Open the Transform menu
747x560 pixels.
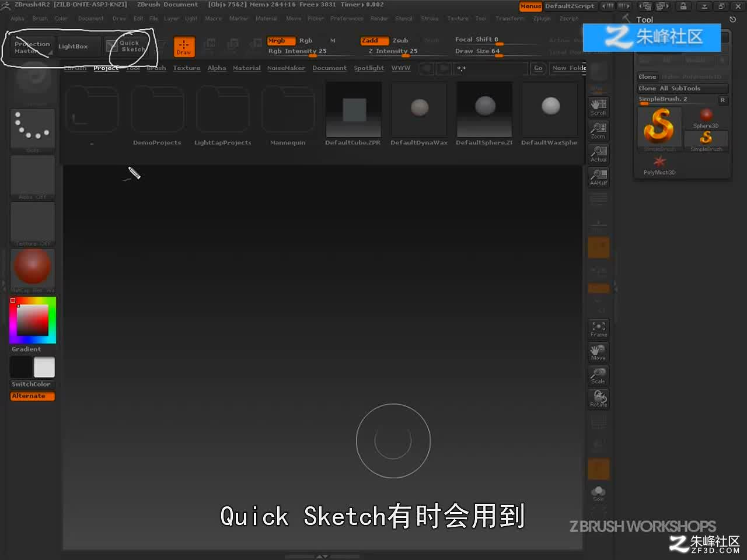[509, 19]
